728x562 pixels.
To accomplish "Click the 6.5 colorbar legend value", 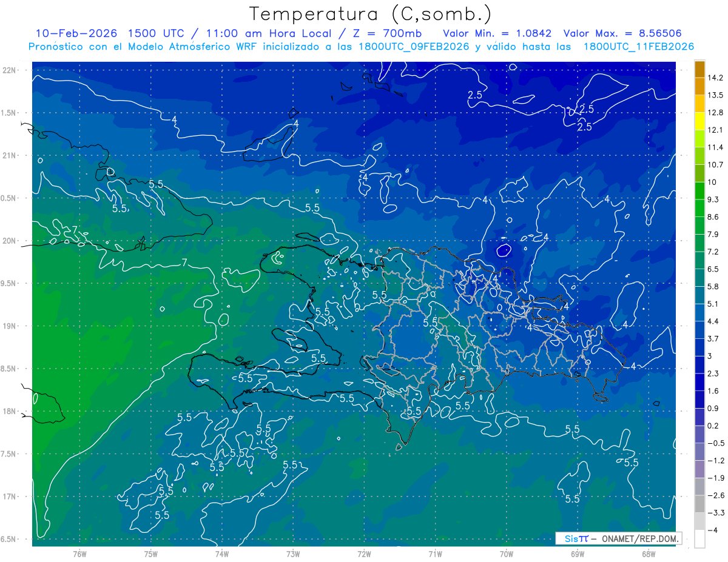I will tap(714, 269).
